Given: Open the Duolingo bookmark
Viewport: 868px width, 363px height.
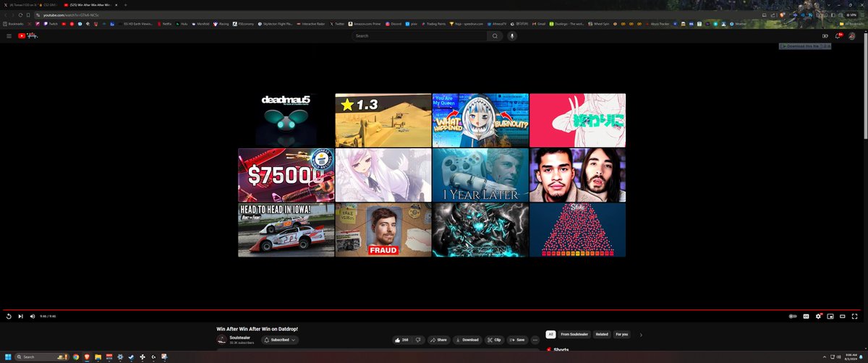Looking at the screenshot, I should click(x=568, y=24).
